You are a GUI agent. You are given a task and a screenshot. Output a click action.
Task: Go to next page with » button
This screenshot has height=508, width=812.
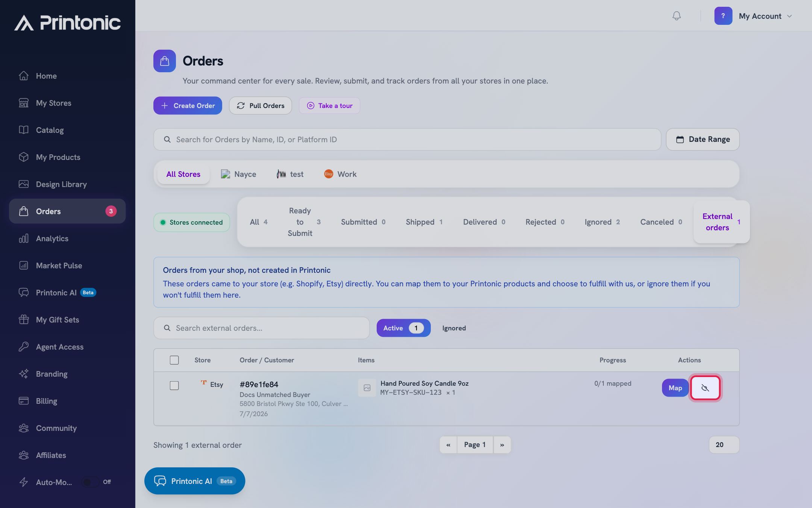click(x=502, y=445)
